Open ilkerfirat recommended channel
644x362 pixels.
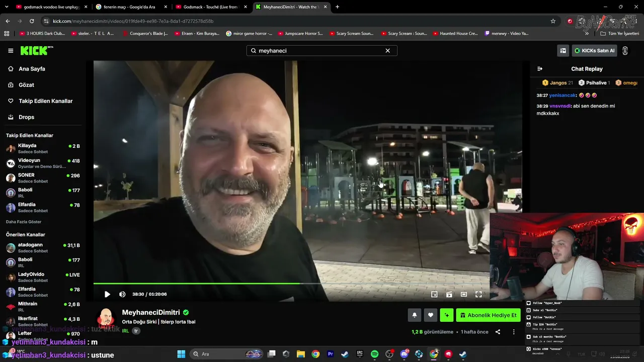pos(43,321)
